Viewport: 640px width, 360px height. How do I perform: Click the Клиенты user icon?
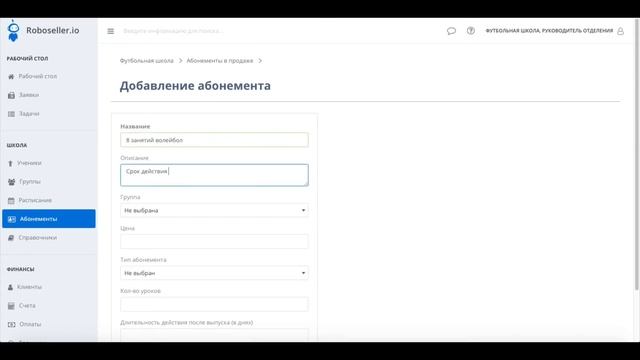click(x=11, y=287)
